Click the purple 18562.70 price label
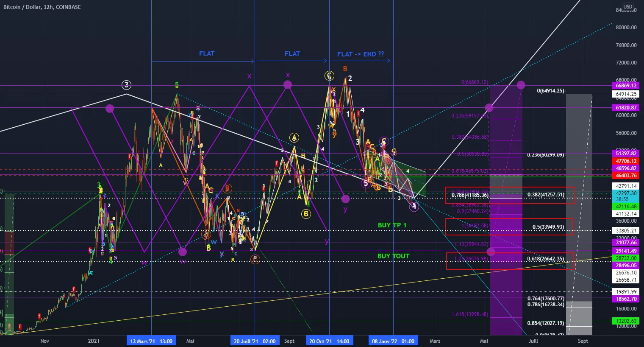 coord(626,299)
